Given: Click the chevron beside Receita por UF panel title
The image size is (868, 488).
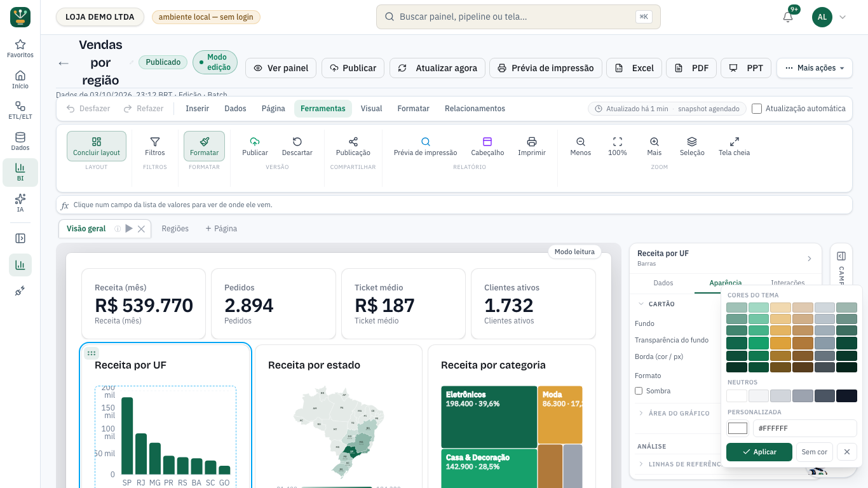Looking at the screenshot, I should [810, 259].
